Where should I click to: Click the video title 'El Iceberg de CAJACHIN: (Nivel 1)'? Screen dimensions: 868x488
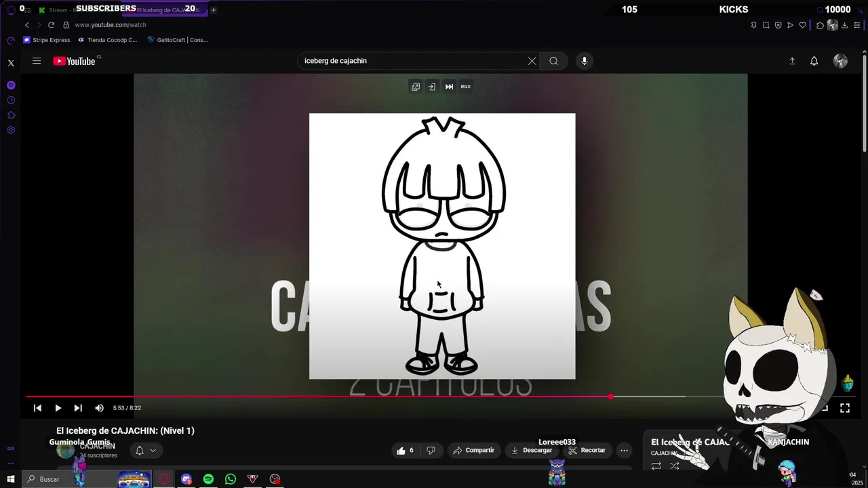click(125, 431)
